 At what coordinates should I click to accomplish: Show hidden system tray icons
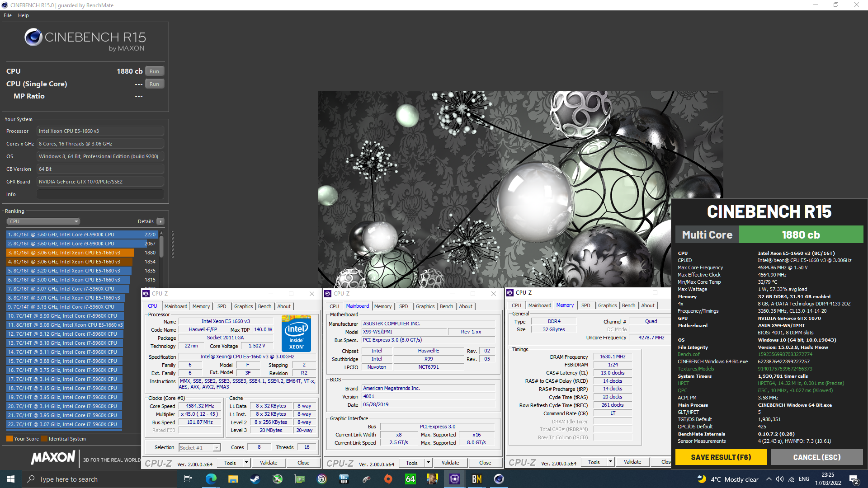tap(769, 479)
